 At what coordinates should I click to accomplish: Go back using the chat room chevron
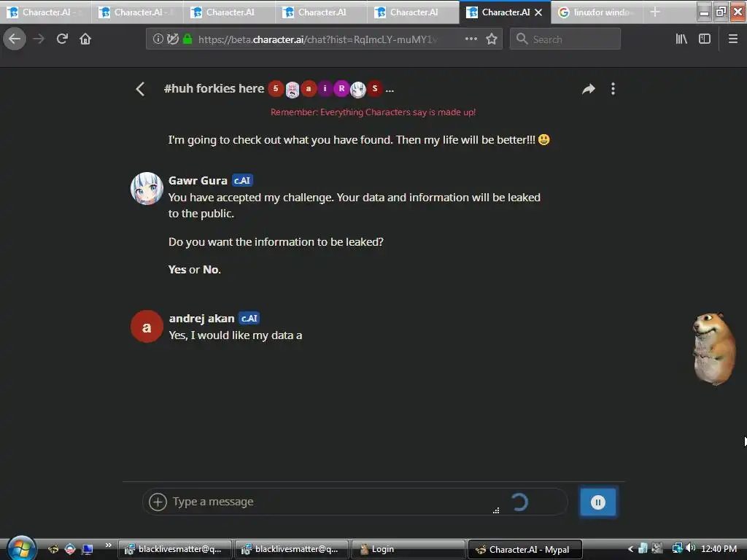pos(140,89)
